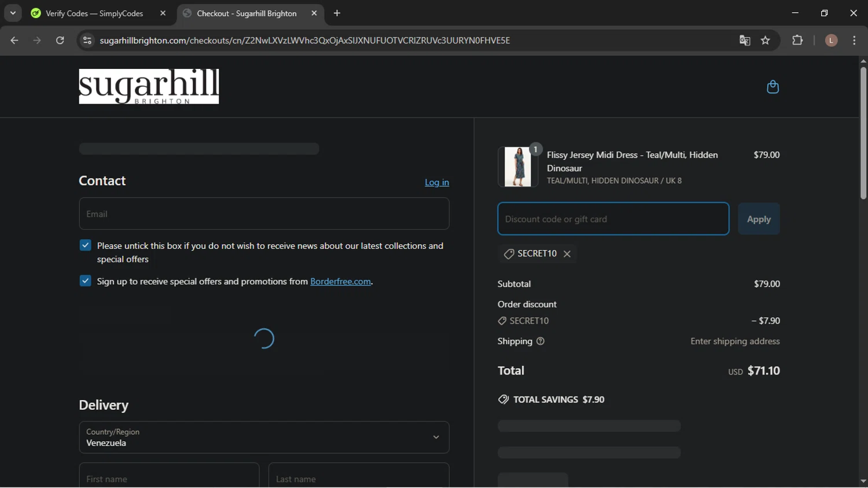Focus the Discount code or gift card field
This screenshot has width=868, height=488.
pos(613,219)
